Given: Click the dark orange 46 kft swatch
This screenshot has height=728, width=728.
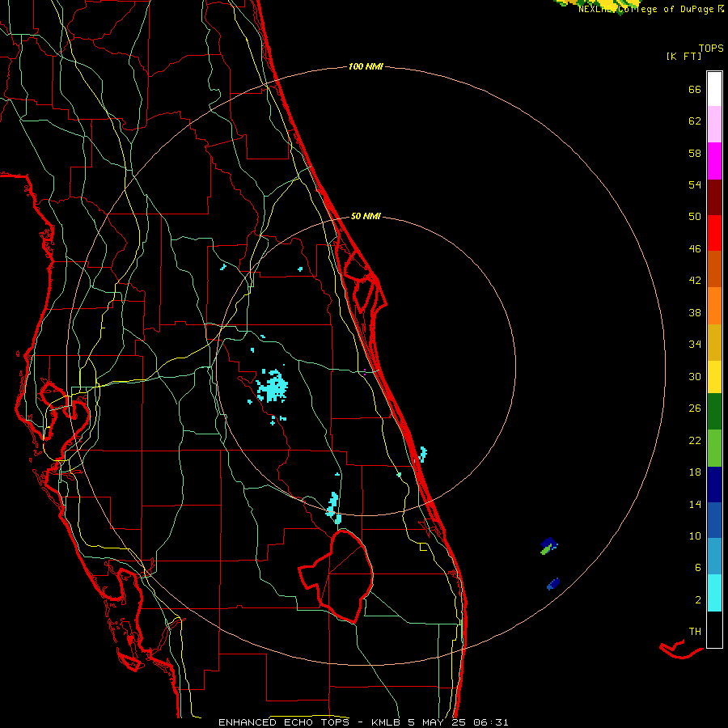Looking at the screenshot, I should (x=714, y=269).
